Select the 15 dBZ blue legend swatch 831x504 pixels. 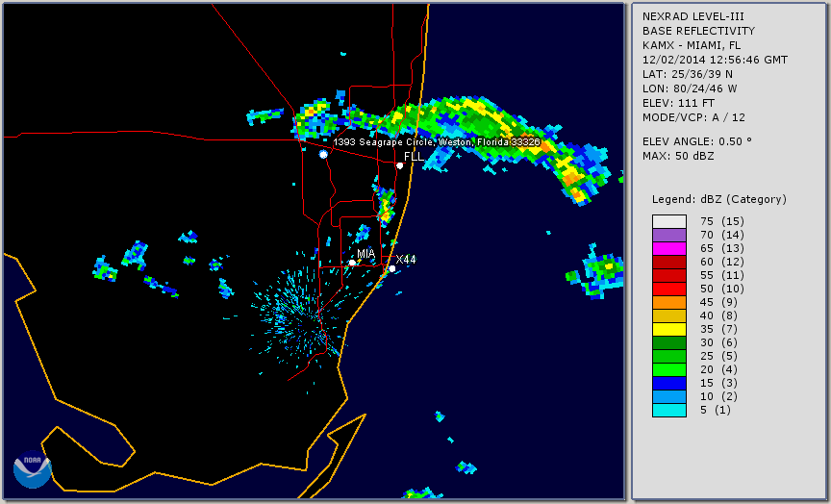pyautogui.click(x=668, y=383)
